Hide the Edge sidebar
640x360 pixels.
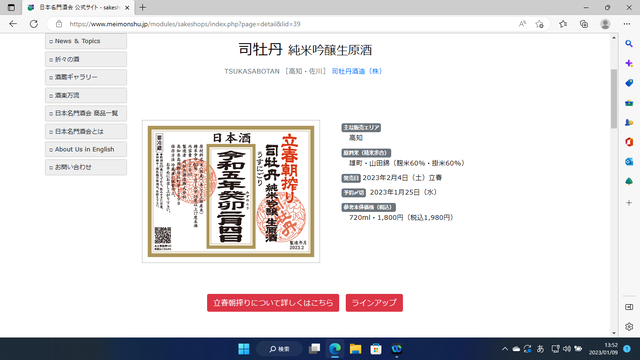click(x=629, y=307)
